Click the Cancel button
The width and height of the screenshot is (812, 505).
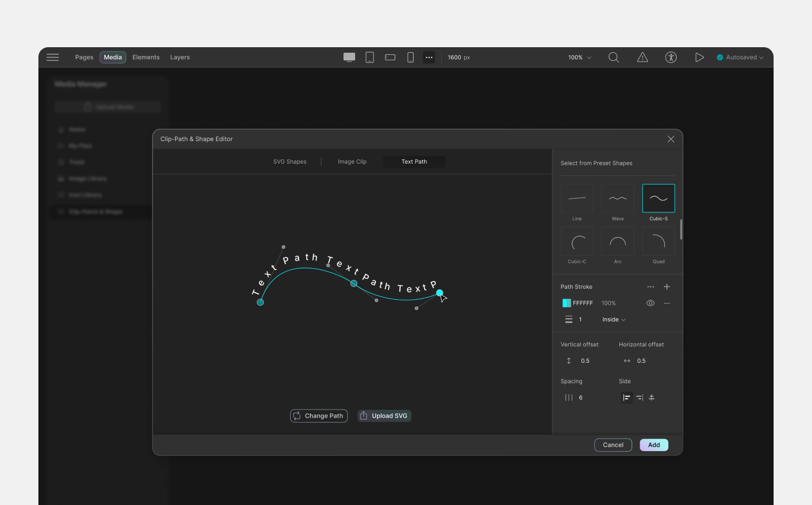click(x=613, y=445)
